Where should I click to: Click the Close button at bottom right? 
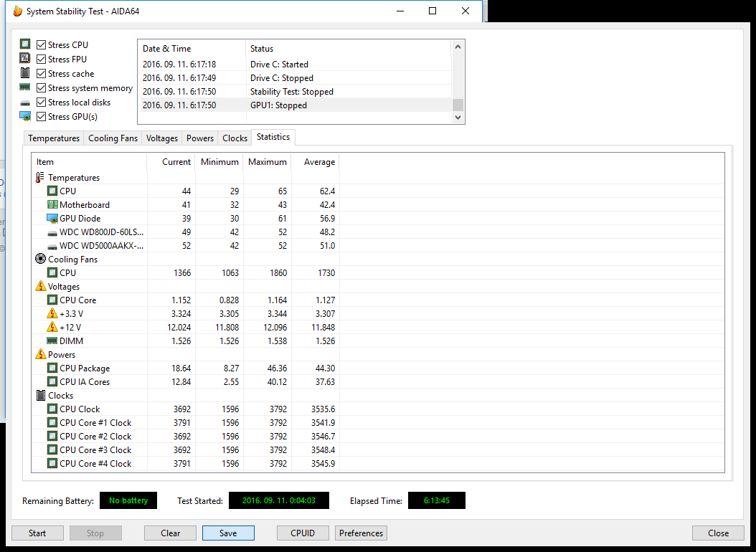tap(718, 533)
